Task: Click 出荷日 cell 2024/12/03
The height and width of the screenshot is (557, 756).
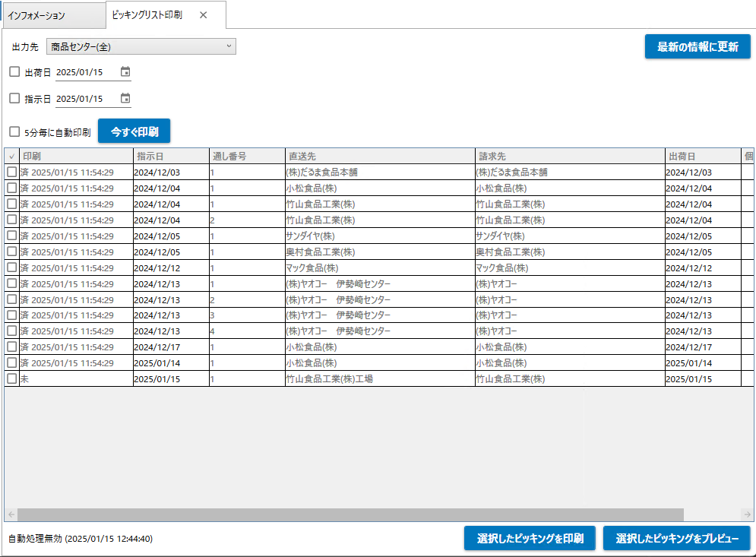Action: click(x=703, y=172)
